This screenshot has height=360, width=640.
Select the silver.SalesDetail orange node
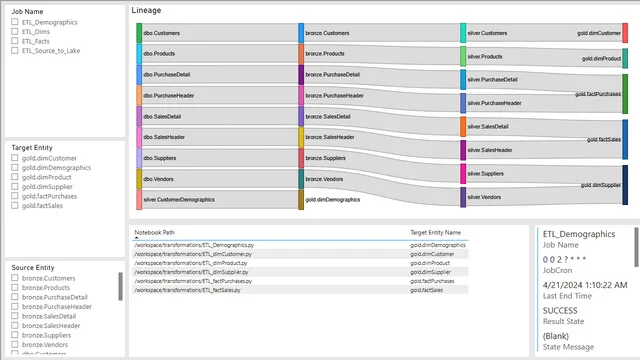(463, 127)
